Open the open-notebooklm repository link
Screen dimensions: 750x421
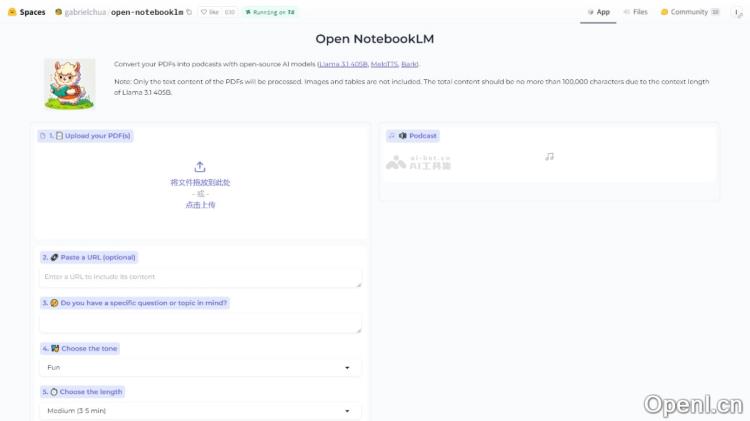coord(147,12)
